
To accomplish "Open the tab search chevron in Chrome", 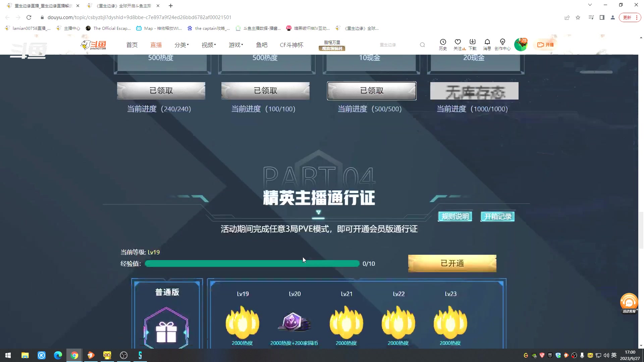I will click(590, 5).
